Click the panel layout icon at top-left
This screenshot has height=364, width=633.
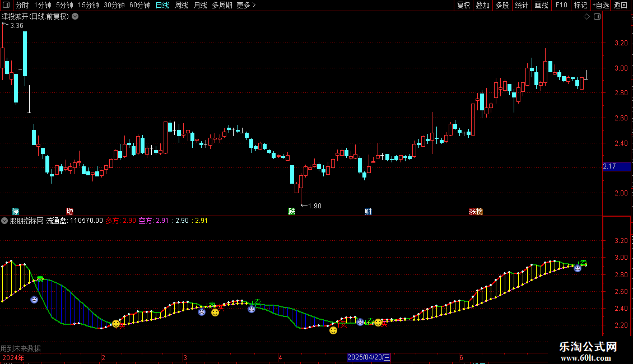coord(6,5)
